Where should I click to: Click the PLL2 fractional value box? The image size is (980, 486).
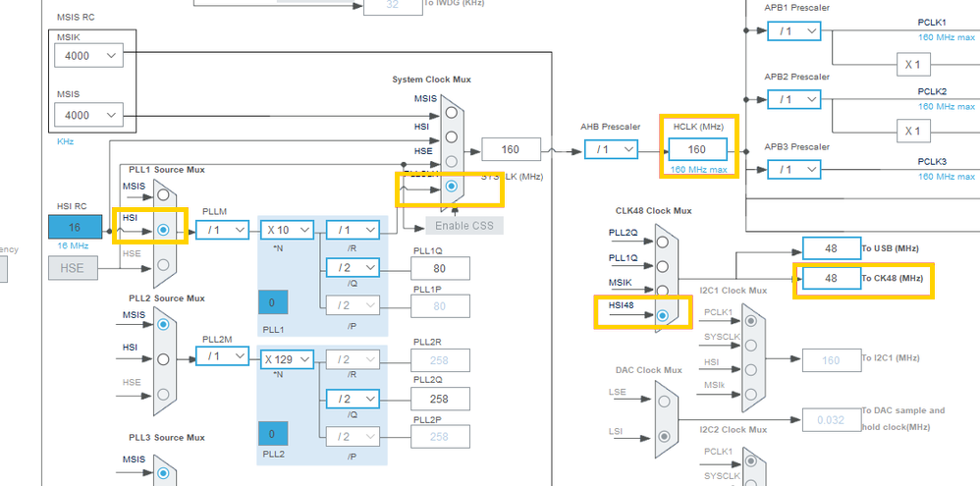[x=273, y=434]
